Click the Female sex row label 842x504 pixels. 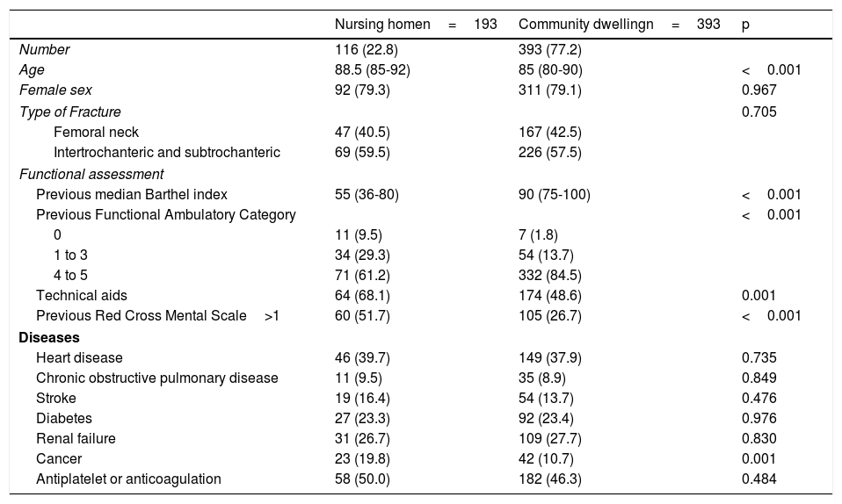click(55, 90)
